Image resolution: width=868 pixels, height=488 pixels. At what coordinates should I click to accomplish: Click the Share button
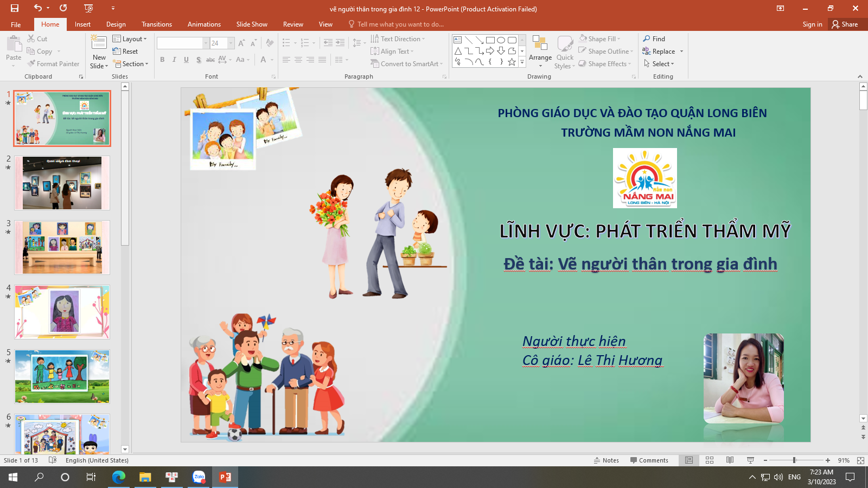tap(845, 24)
